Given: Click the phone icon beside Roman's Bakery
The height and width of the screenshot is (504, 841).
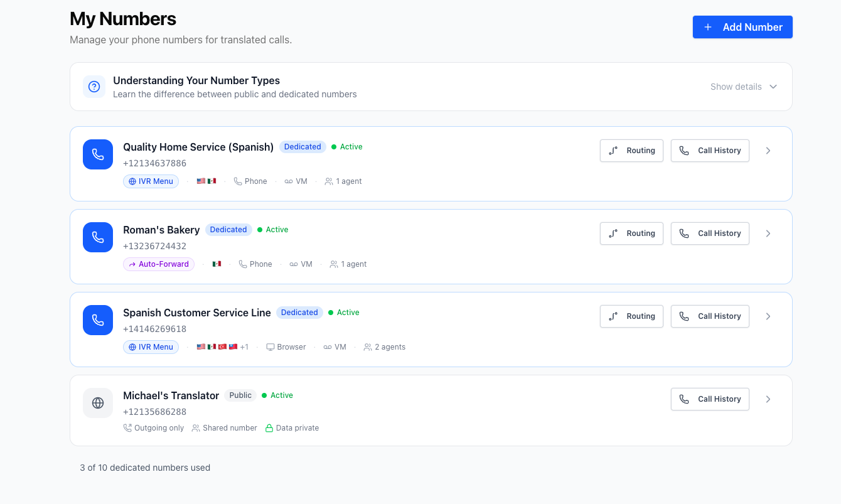Looking at the screenshot, I should 98,237.
